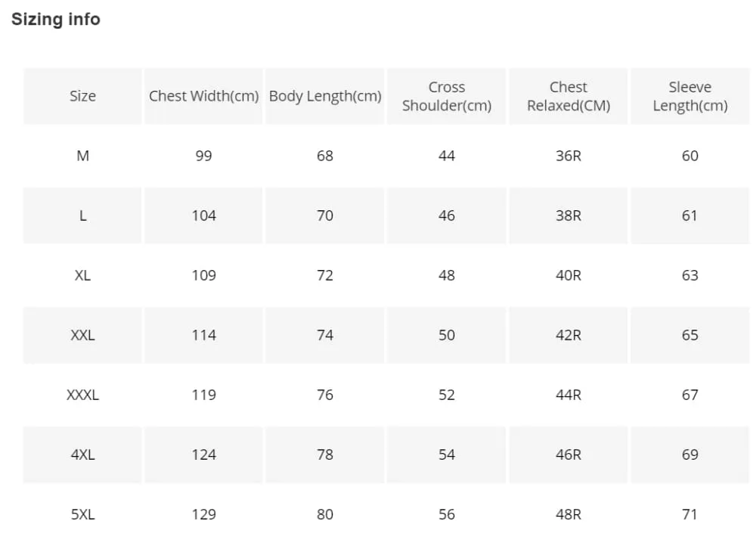Click the Chest Relaxed(CM) header cell

tap(569, 96)
